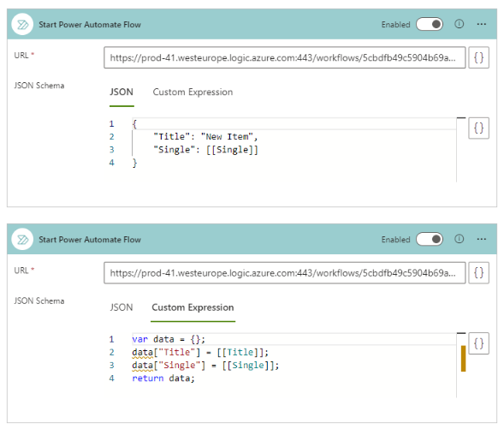Open placeholder braces button beside Custom Expression editor
The image size is (504, 429).
pyautogui.click(x=478, y=343)
